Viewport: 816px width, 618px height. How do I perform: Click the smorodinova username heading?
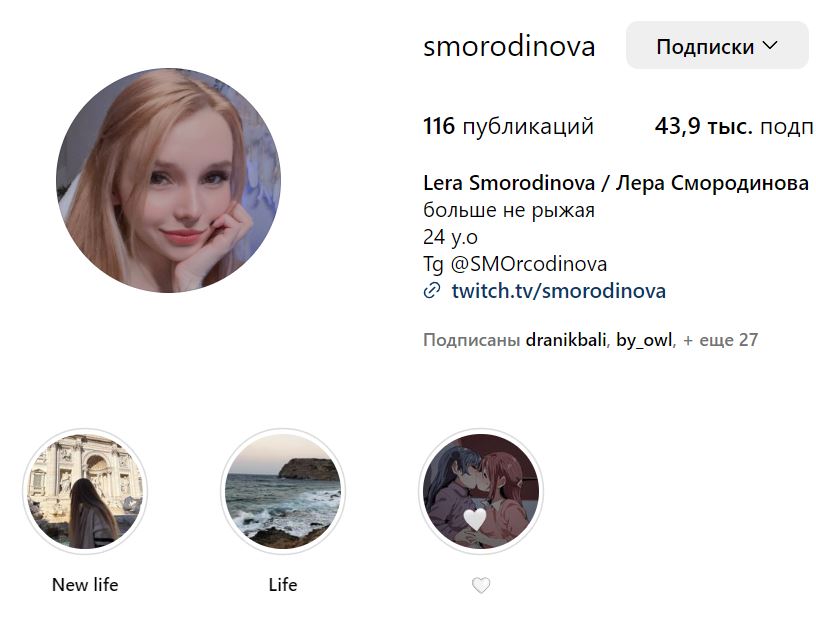509,46
